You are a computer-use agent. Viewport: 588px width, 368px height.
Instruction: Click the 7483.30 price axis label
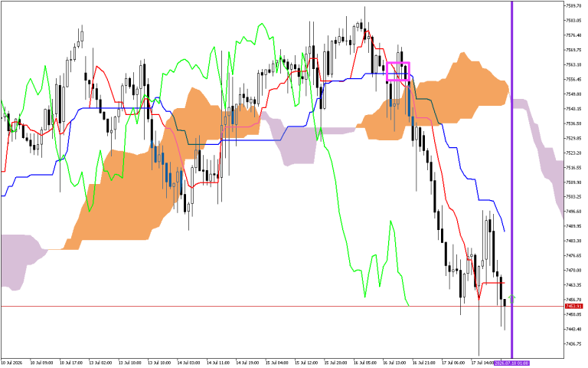point(573,241)
